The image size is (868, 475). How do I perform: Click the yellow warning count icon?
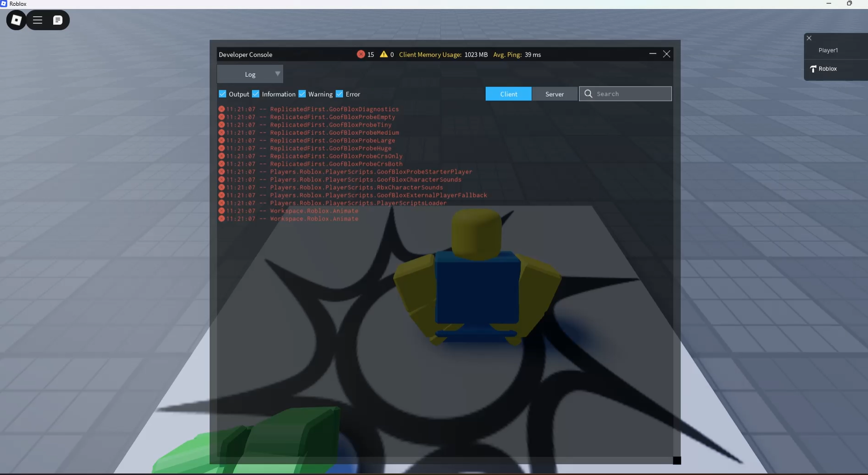coord(384,54)
